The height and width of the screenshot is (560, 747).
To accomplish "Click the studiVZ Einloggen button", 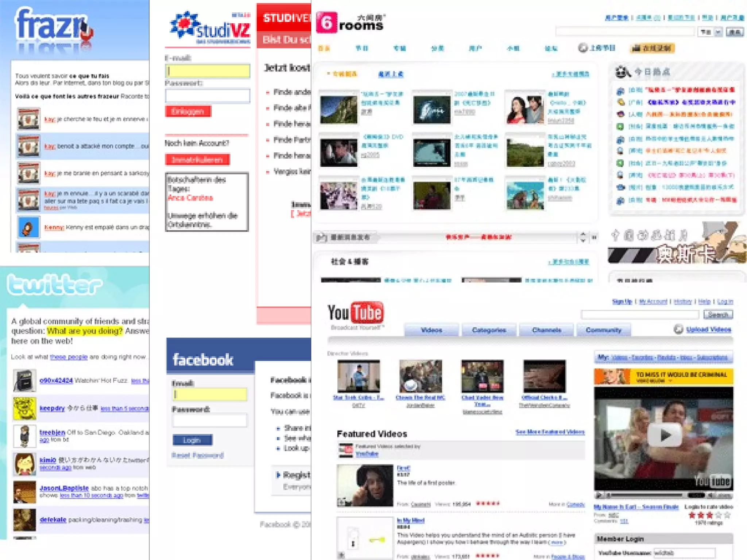I will (188, 112).
